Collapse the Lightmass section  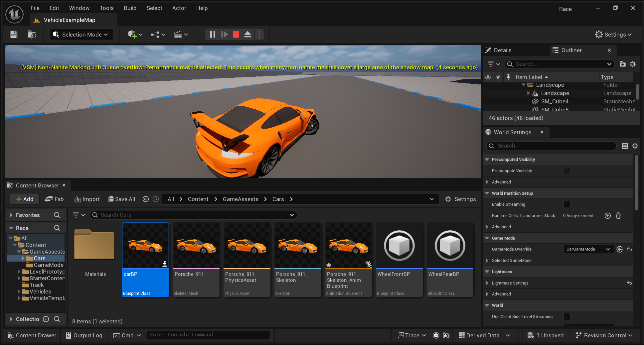tap(487, 272)
